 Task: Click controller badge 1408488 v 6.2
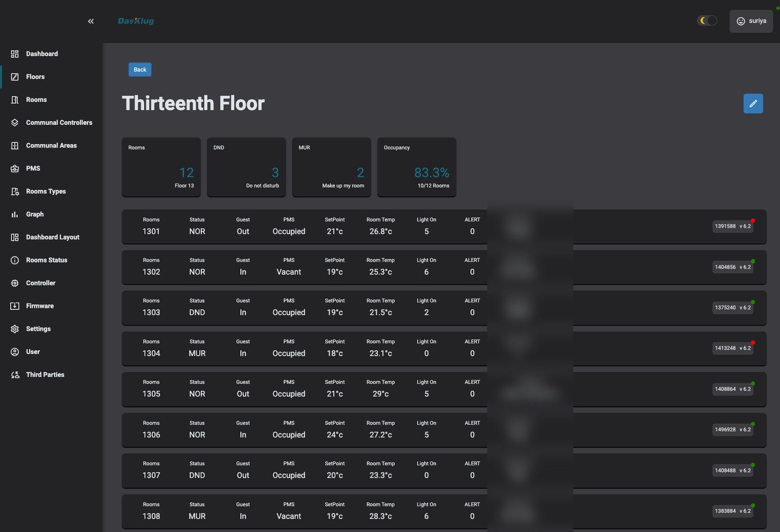point(733,471)
